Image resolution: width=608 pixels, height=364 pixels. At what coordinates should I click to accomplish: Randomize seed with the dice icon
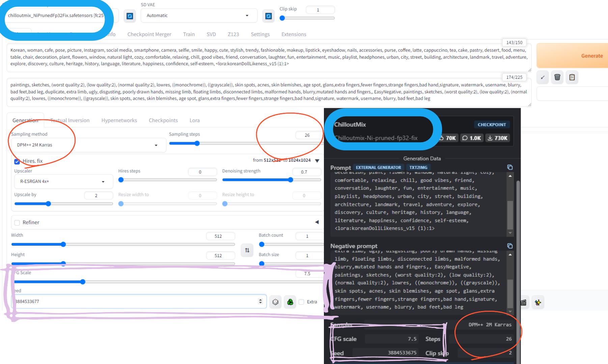coord(275,302)
